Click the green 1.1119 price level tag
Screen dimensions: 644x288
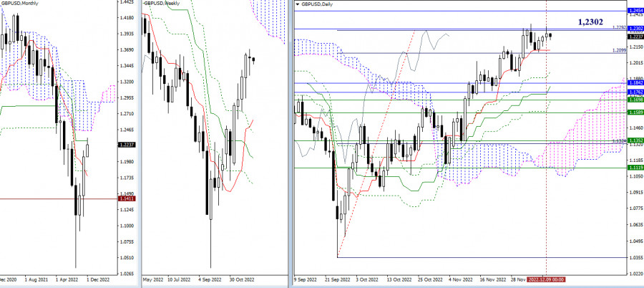tap(634, 167)
